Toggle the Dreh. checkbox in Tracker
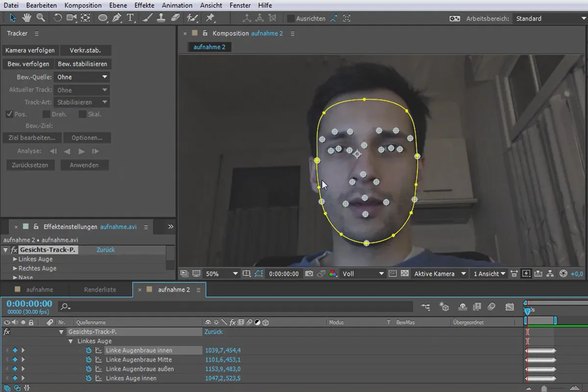This screenshot has height=392, width=588. 47,114
